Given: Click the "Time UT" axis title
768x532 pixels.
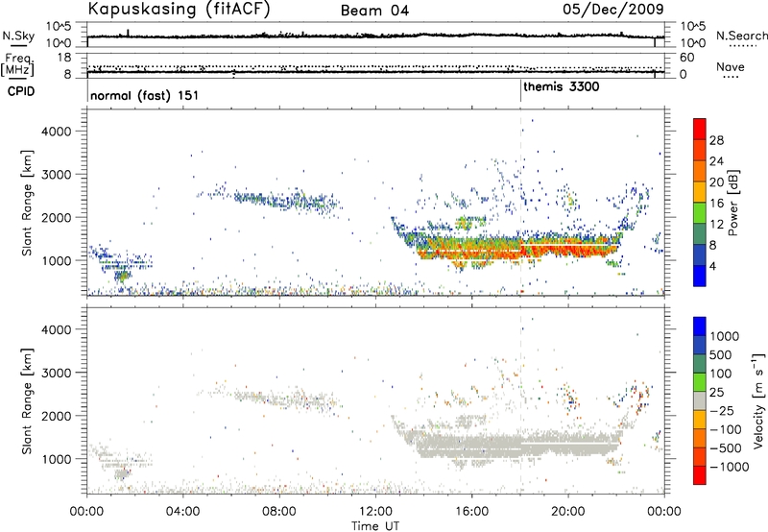Looking at the screenshot, I should click(375, 526).
